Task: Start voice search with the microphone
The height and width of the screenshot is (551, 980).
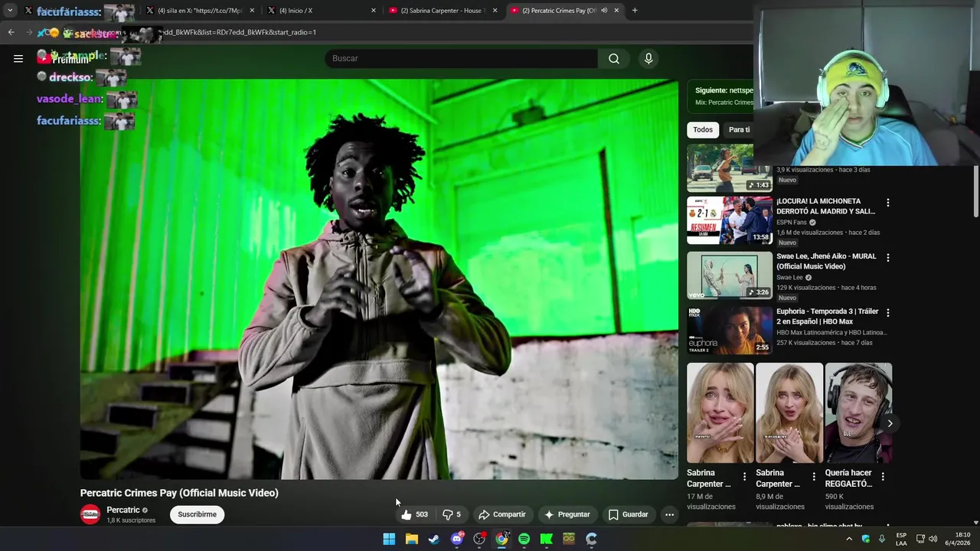Action: (x=648, y=58)
